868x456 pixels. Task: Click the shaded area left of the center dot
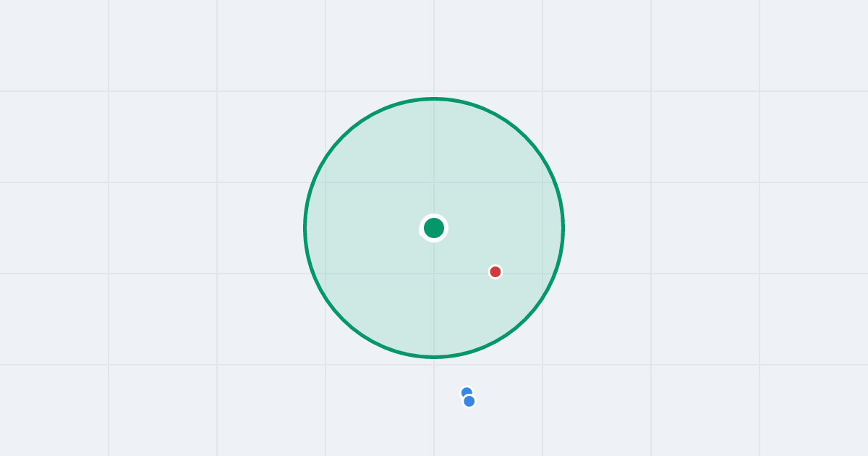click(x=362, y=228)
